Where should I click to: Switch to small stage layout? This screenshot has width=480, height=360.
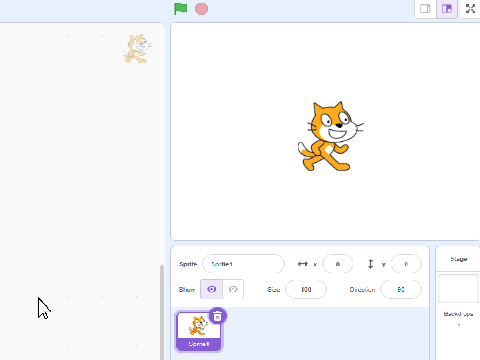coord(425,9)
